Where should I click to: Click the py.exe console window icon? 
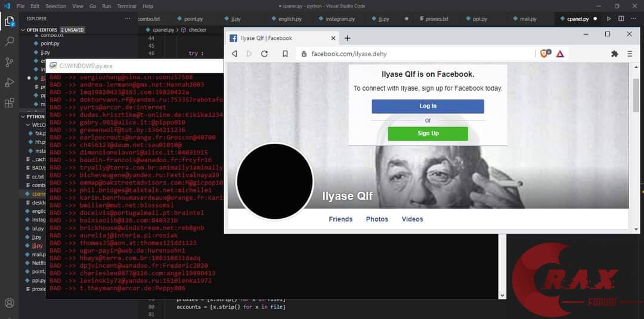point(52,66)
